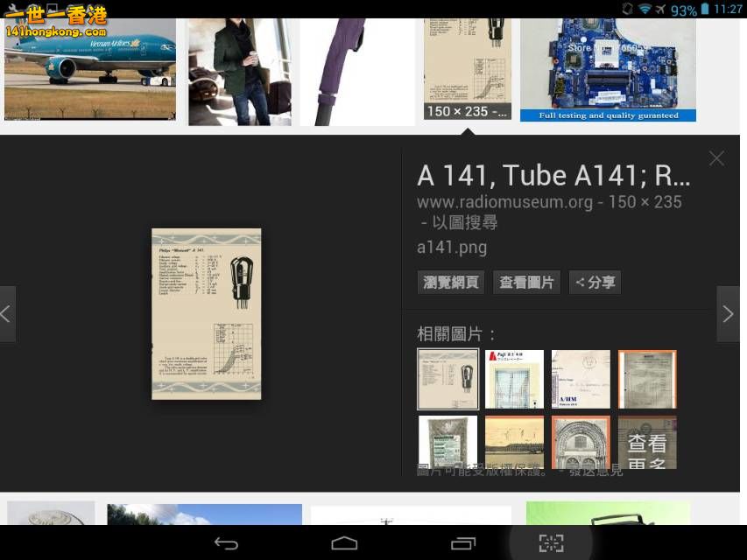Select the blue sky landscape thumbnail at bottom
The height and width of the screenshot is (560, 747).
[x=204, y=514]
